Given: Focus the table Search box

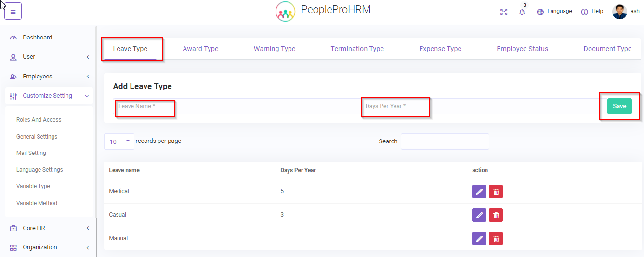Looking at the screenshot, I should (x=445, y=141).
